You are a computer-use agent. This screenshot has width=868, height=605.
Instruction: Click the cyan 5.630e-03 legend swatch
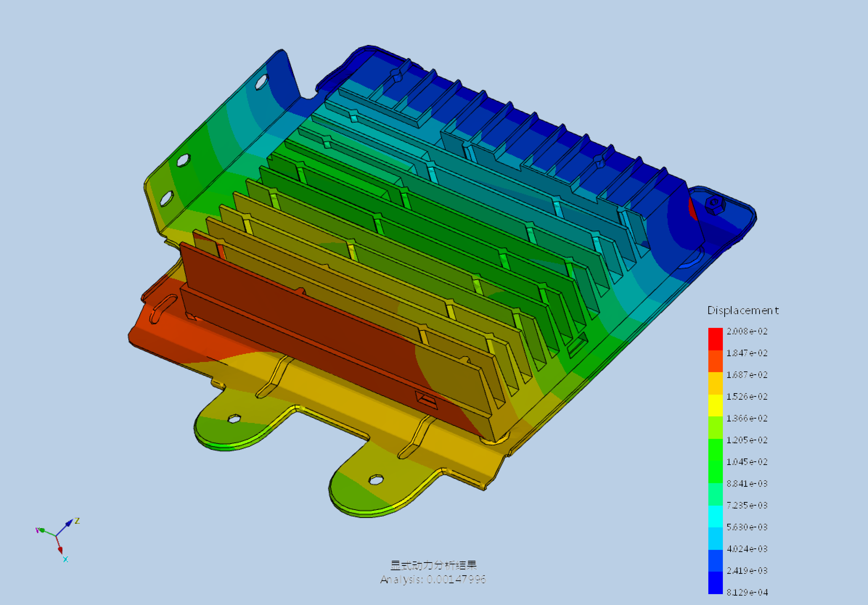[715, 516]
